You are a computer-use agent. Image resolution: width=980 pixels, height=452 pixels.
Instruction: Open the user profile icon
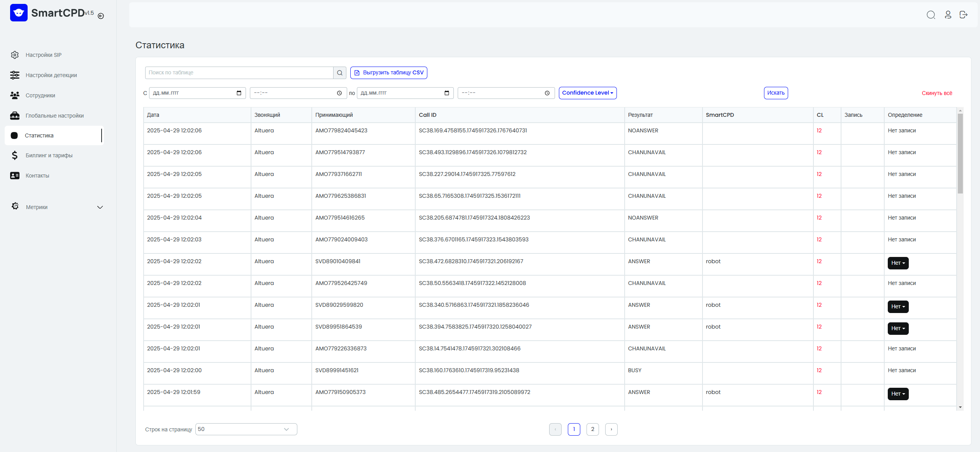(x=948, y=15)
